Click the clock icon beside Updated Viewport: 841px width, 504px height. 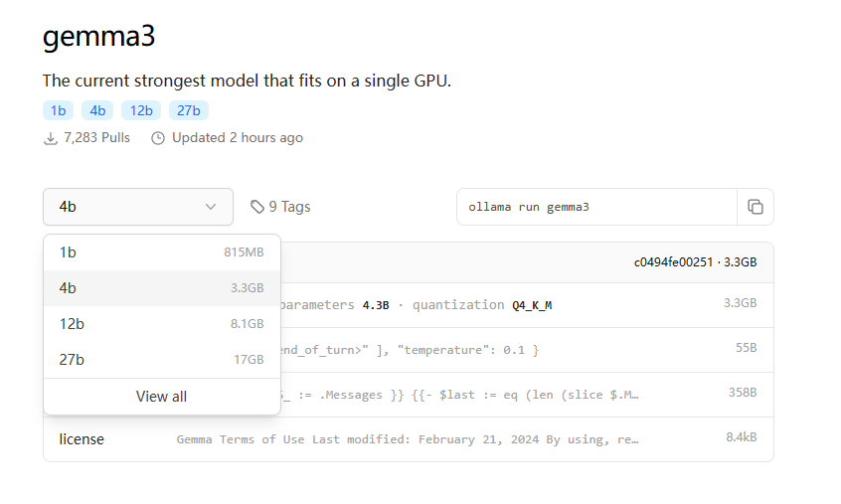(x=158, y=138)
